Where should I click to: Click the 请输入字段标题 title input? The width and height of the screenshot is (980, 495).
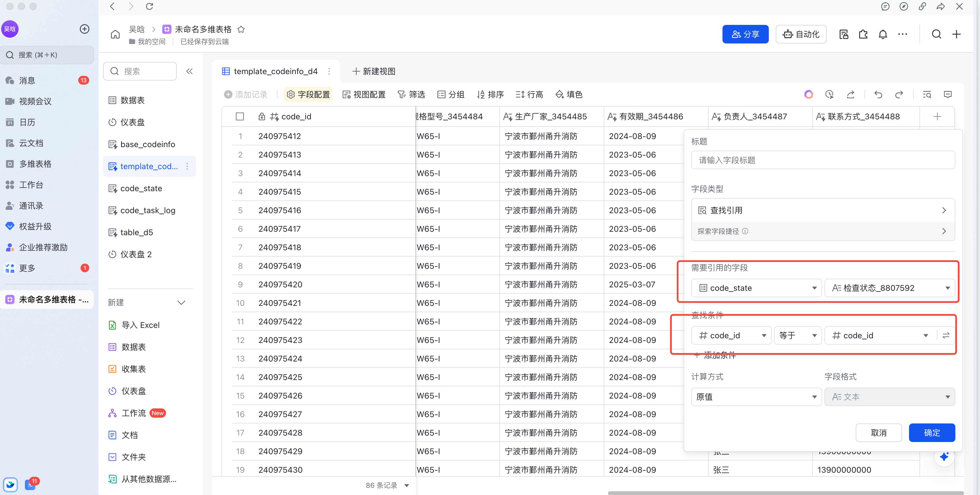[x=823, y=160]
